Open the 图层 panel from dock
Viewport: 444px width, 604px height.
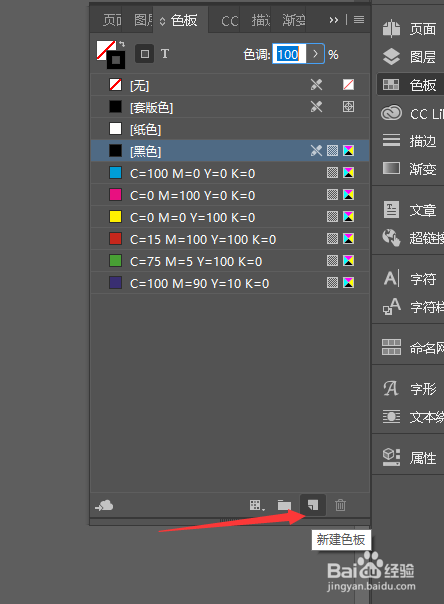coord(409,57)
